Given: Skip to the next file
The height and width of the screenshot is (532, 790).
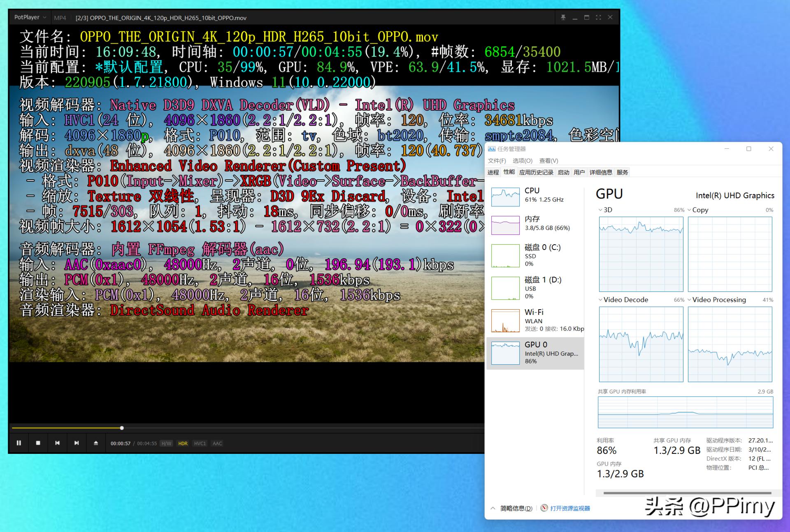Looking at the screenshot, I should click(x=77, y=443).
